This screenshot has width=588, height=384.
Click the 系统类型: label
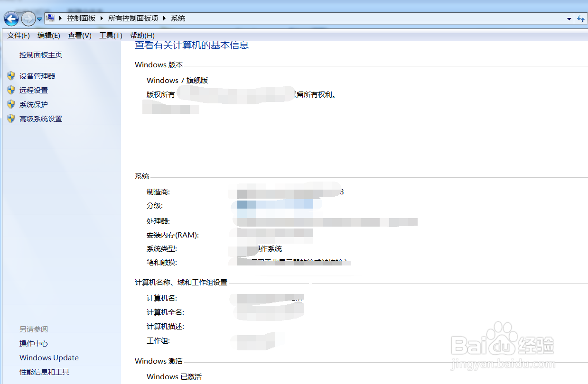(162, 249)
